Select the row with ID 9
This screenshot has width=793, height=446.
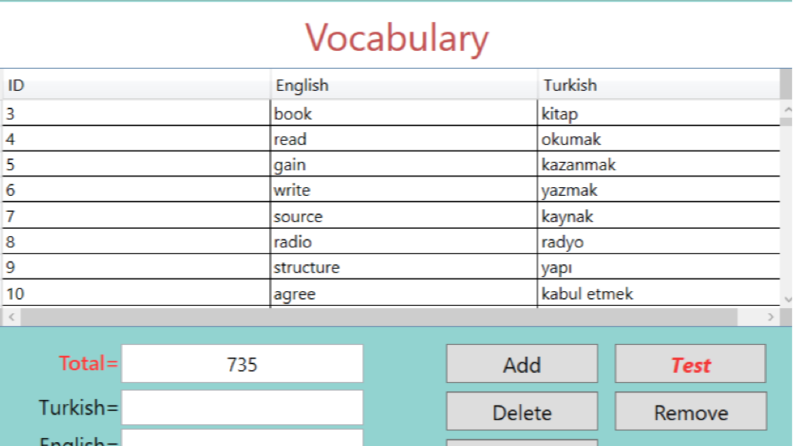(x=391, y=266)
